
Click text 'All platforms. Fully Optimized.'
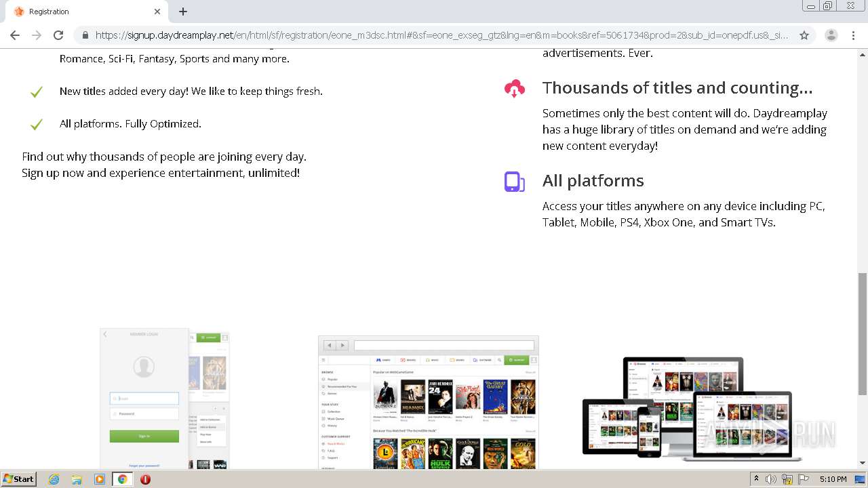[x=130, y=123]
